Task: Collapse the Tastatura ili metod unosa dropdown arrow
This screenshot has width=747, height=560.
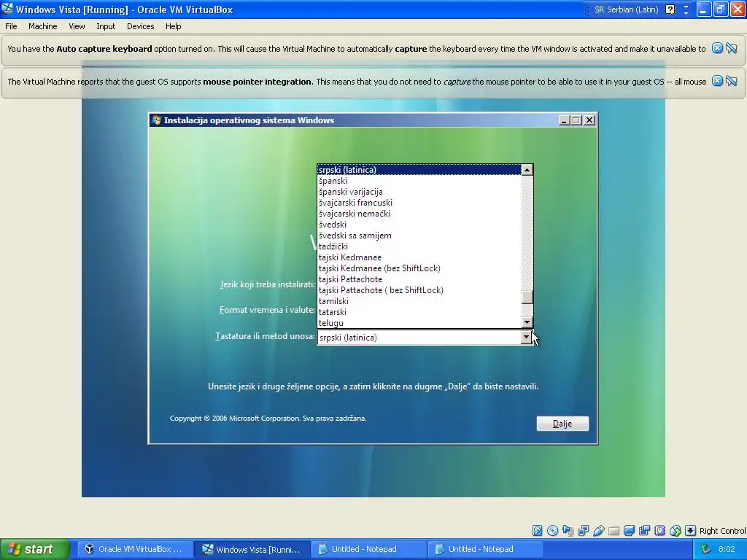Action: (x=527, y=337)
